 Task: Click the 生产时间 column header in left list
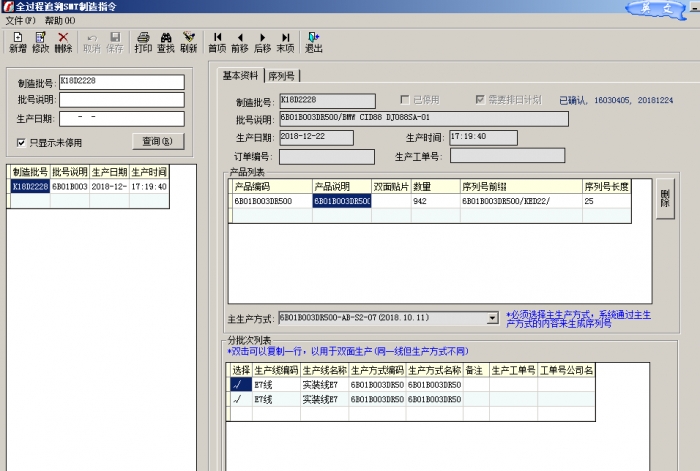(x=149, y=171)
